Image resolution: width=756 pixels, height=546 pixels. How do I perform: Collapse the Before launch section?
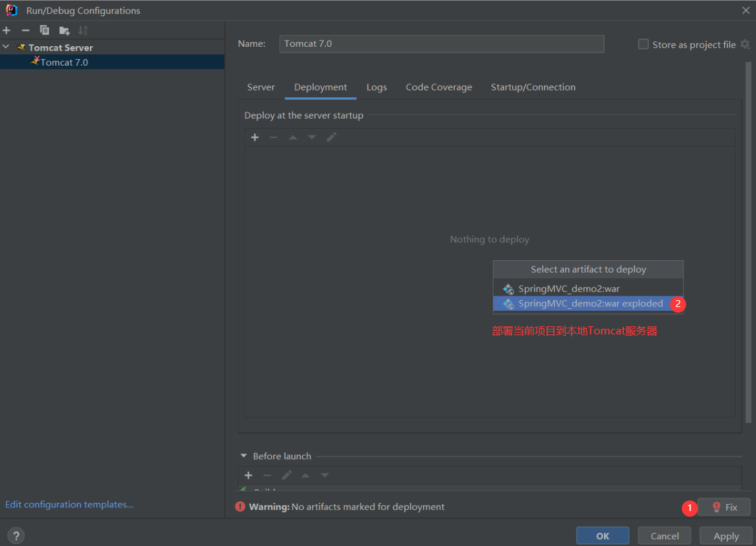point(243,456)
